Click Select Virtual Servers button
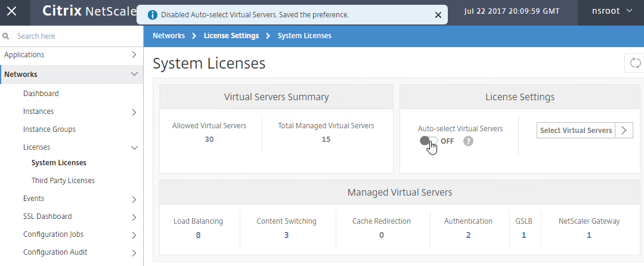Screen dimensions: 644x266 point(576,131)
